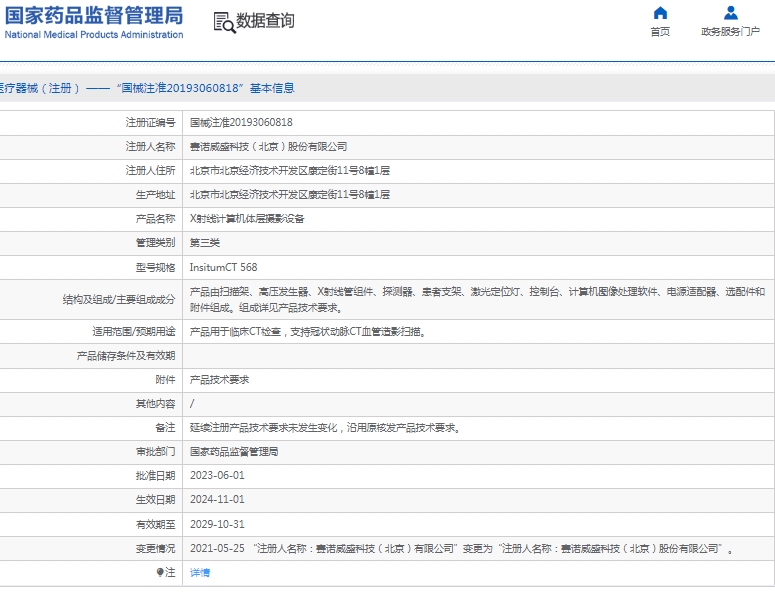Viewport: 775px width, 593px height.
Task: Click the approval date 2023-06-01
Action: click(217, 475)
